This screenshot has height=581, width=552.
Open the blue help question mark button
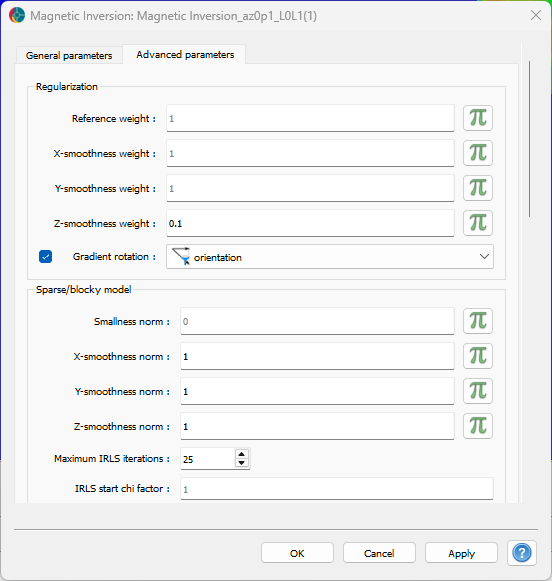[x=522, y=553]
